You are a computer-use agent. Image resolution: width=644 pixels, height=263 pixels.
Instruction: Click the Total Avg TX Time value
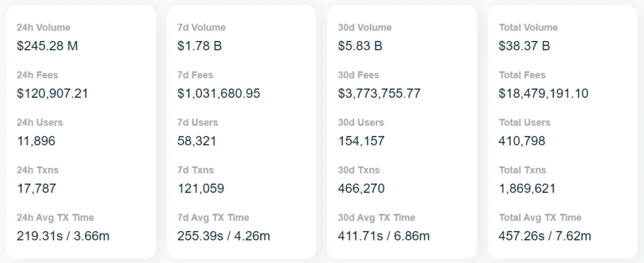(x=545, y=237)
